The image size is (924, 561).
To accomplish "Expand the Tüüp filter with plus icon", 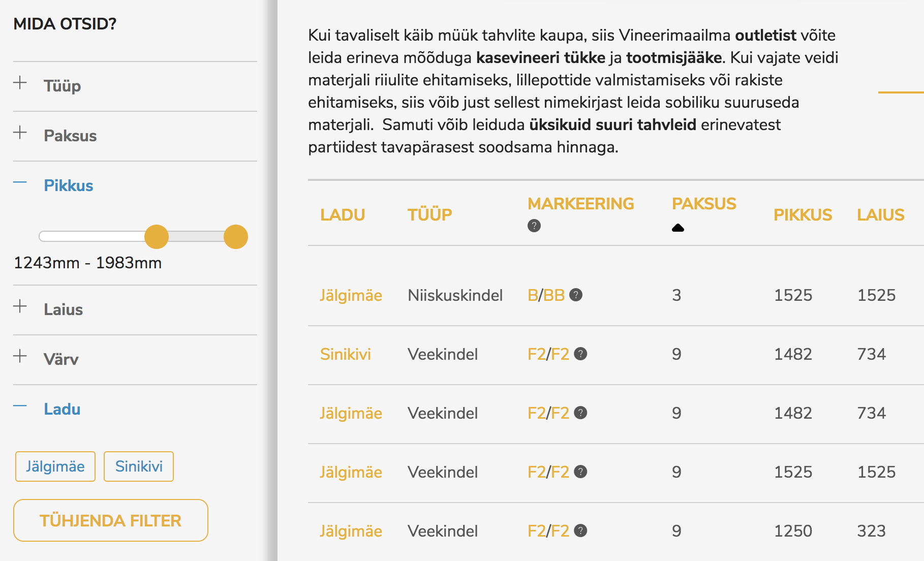I will 20,83.
